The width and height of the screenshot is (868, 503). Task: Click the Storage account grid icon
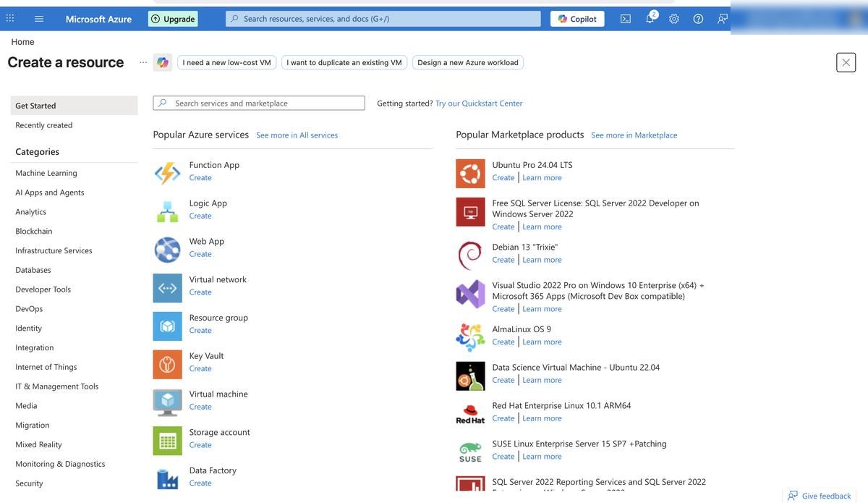point(167,441)
